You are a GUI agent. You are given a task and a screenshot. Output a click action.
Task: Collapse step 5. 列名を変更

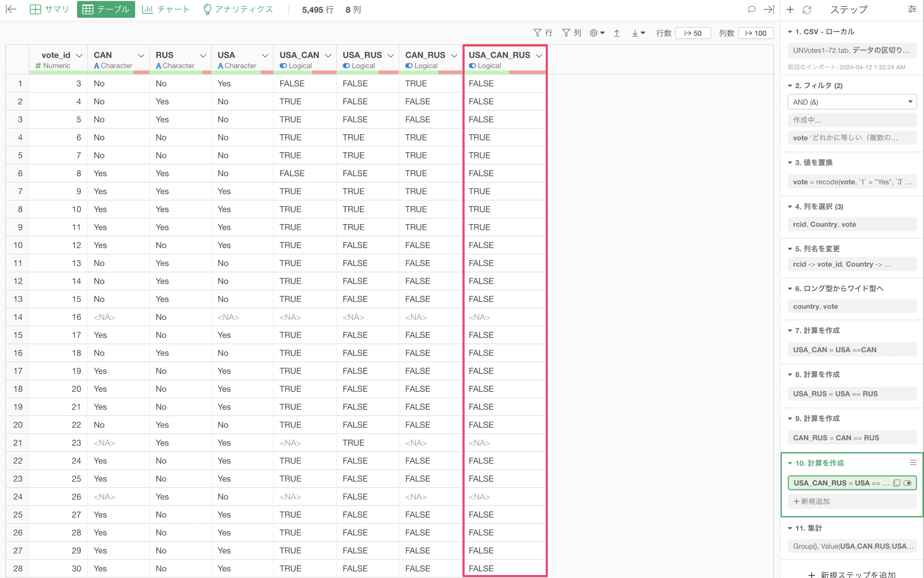790,249
